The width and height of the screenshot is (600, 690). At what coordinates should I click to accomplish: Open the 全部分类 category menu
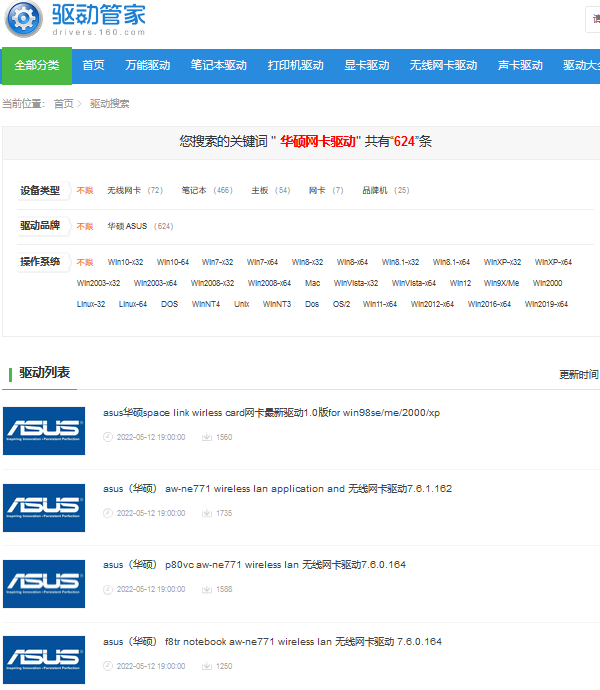pyautogui.click(x=36, y=65)
